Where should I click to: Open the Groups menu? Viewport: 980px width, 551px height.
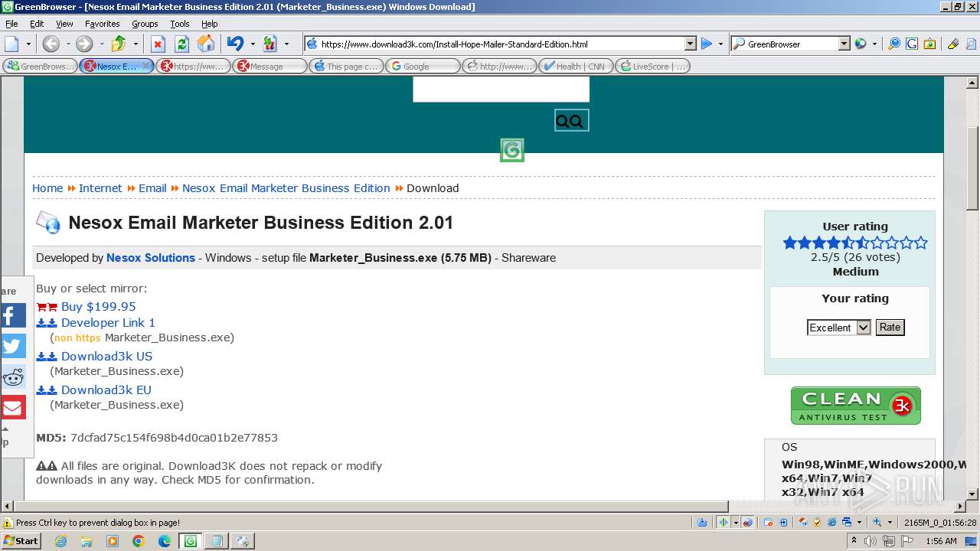[x=145, y=24]
